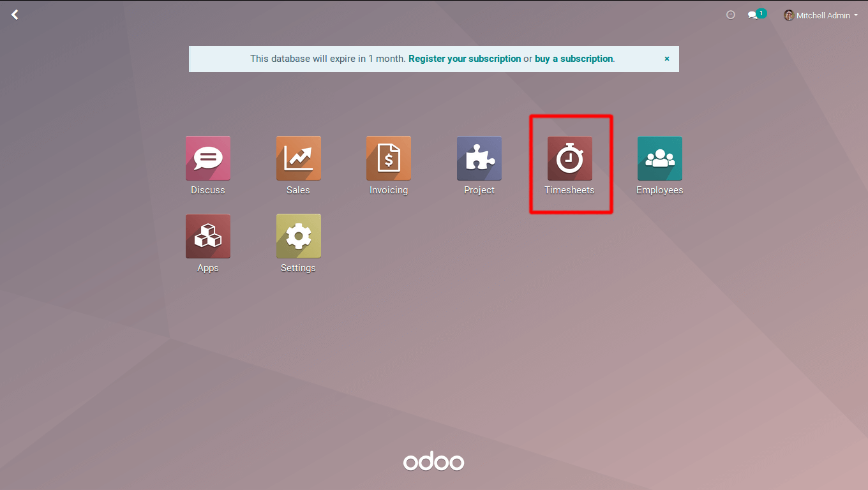Launch the Timesheets stopwatch app
Viewport: 868px width, 490px height.
coord(570,158)
